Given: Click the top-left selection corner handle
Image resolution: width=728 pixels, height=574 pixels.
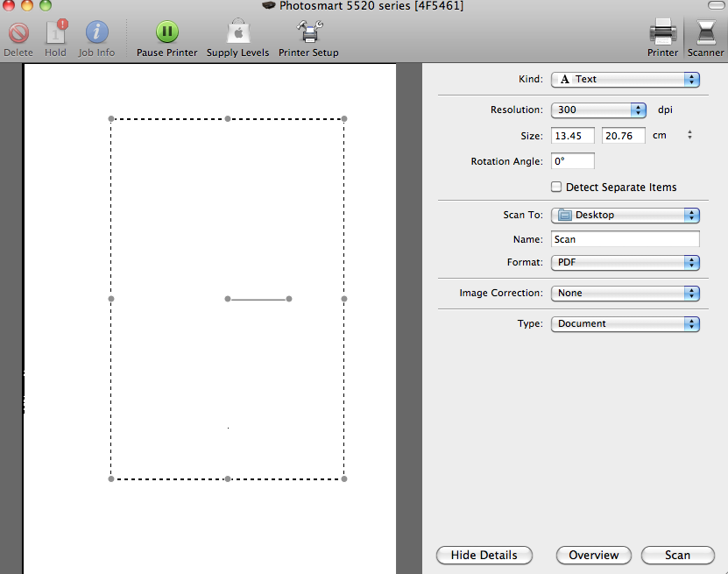Looking at the screenshot, I should click(111, 119).
